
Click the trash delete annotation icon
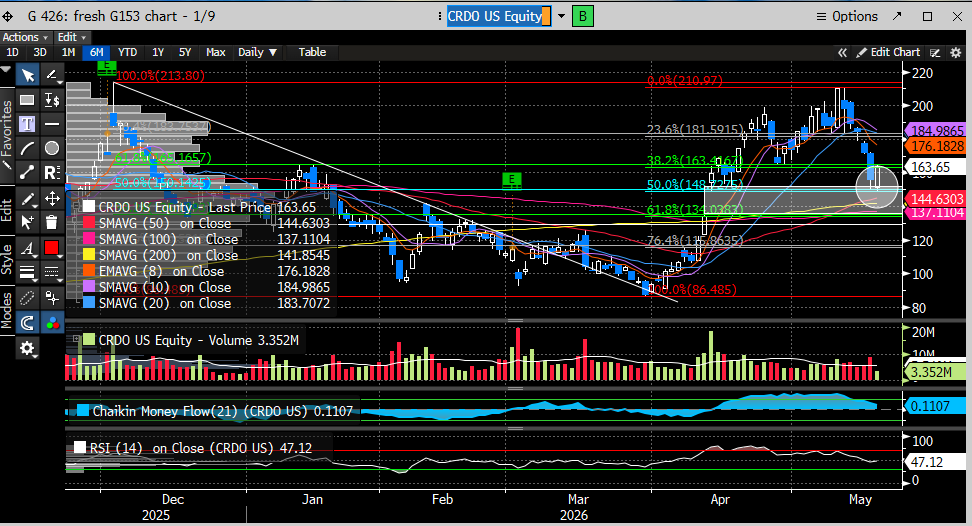(52, 221)
